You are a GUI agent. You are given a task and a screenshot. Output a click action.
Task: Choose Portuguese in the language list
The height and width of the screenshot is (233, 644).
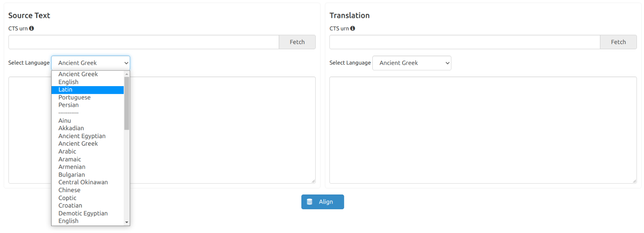pyautogui.click(x=75, y=98)
